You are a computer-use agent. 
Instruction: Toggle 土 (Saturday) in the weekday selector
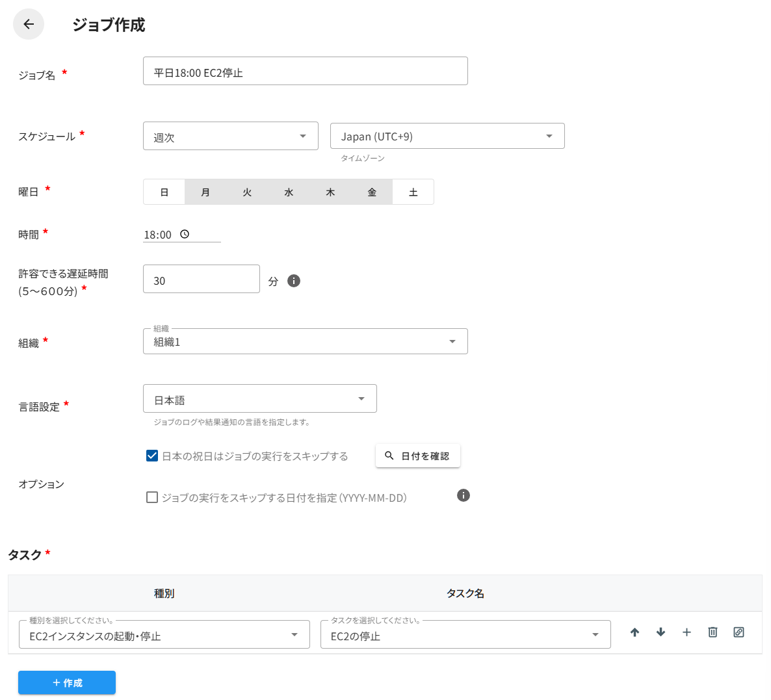pos(413,192)
